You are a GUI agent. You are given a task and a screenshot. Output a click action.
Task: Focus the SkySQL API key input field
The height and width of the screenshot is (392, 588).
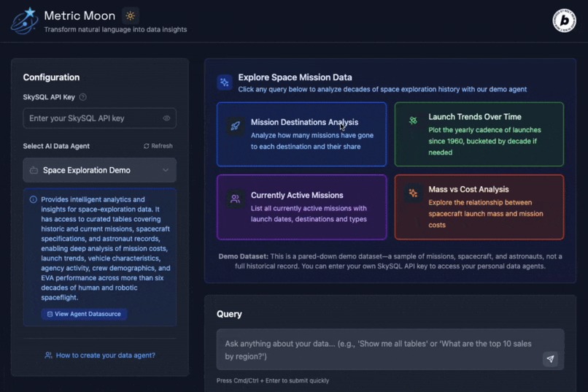tap(99, 118)
